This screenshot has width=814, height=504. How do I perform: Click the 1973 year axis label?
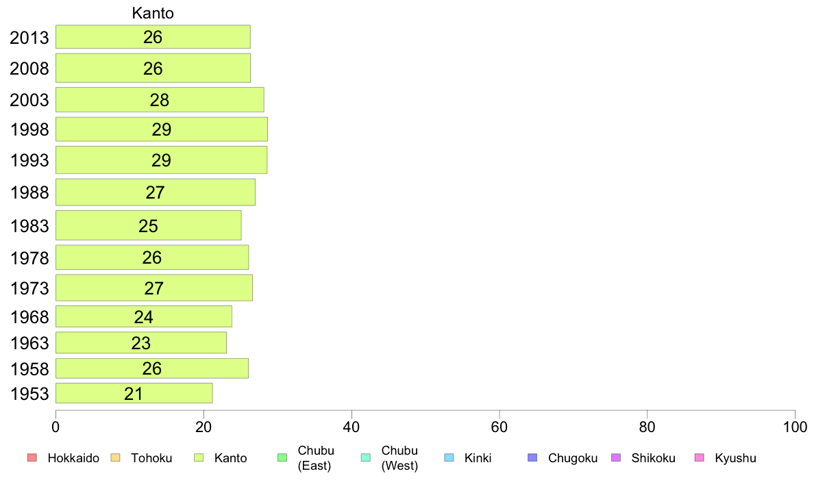(x=29, y=288)
